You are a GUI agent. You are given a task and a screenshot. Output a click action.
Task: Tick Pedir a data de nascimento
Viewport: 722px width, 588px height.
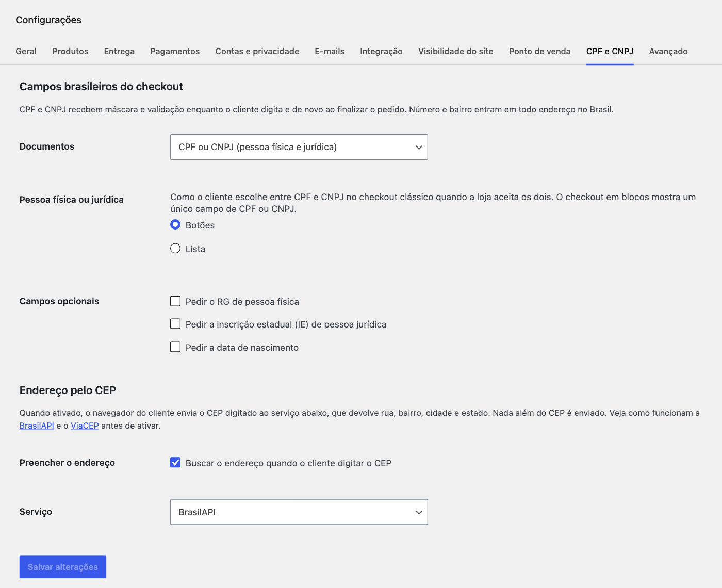[x=175, y=347]
